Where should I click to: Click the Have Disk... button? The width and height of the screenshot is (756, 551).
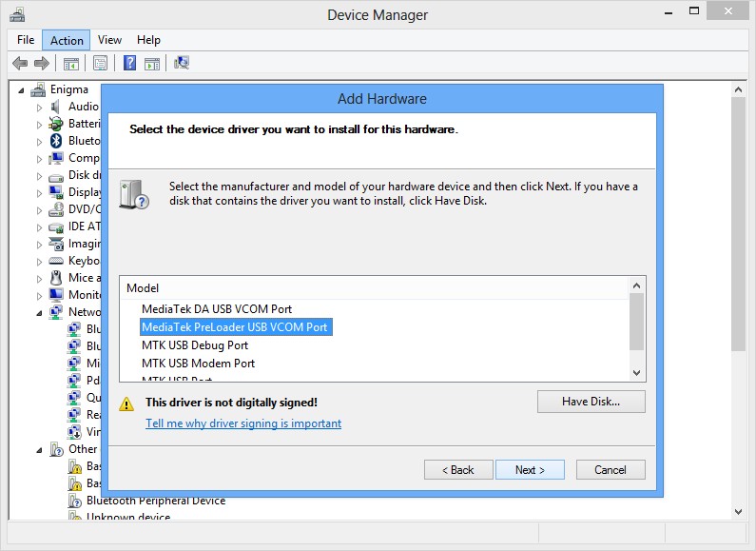pos(591,402)
